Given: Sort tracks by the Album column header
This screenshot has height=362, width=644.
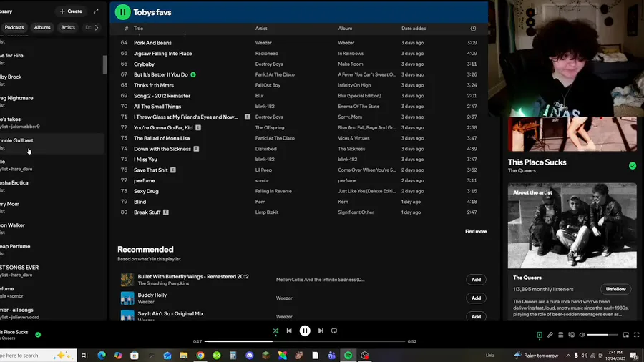Looking at the screenshot, I should (345, 29).
